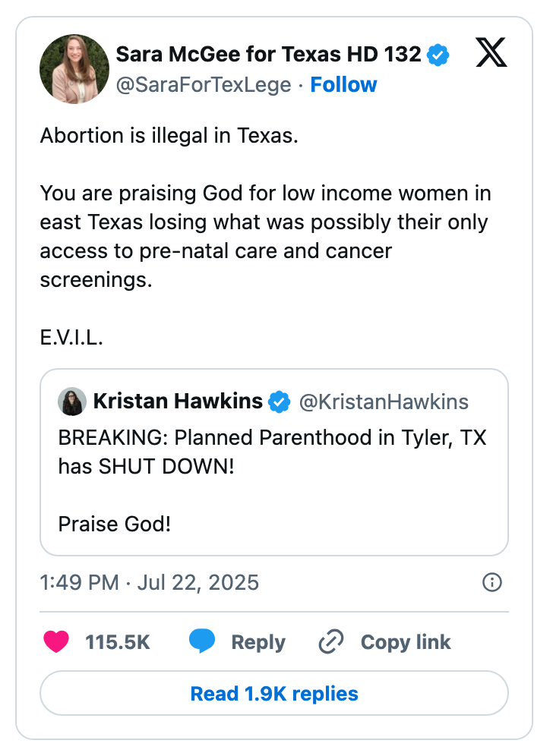This screenshot has width=553, height=756.
Task: Like the tweet with heart icon
Action: (x=56, y=642)
